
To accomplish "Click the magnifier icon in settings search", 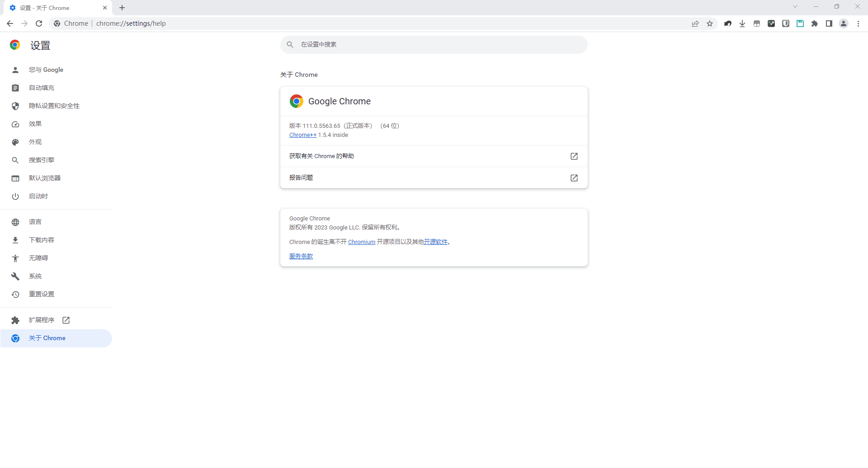I will coord(290,45).
